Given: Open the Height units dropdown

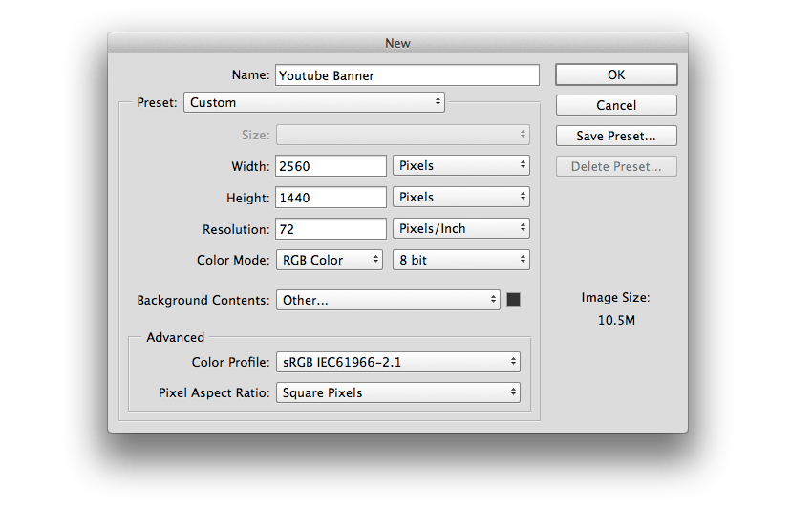Looking at the screenshot, I should point(461,198).
